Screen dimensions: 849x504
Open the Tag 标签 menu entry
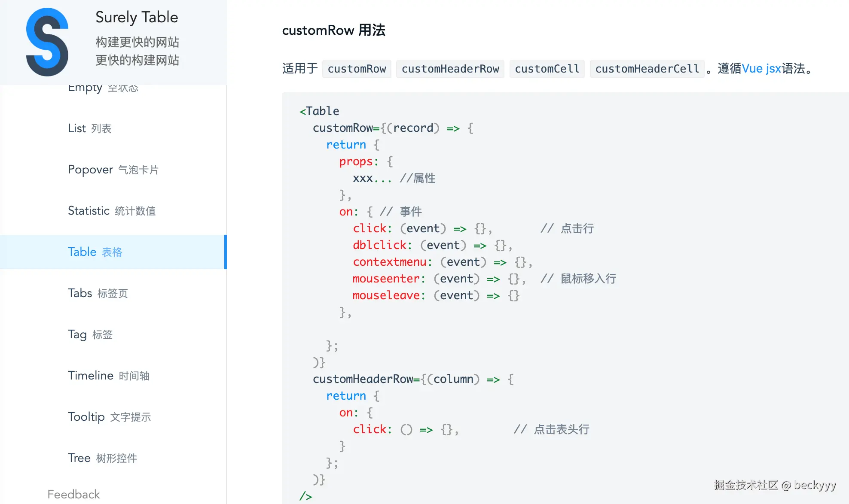[90, 334]
